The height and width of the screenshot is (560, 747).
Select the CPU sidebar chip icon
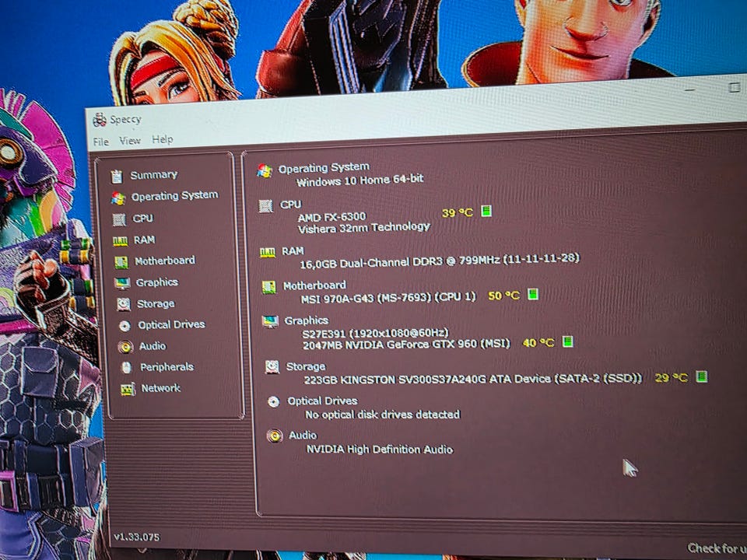[119, 219]
